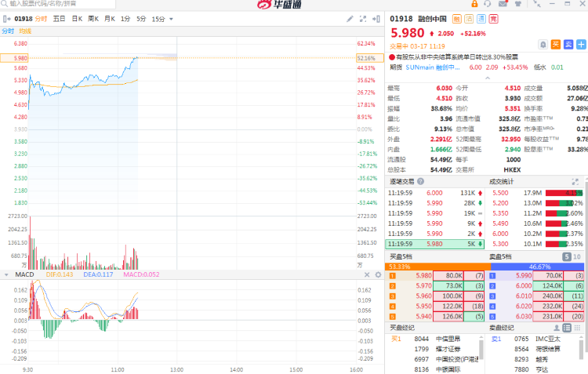This screenshot has height=374, width=588.
Task: Switch broker queue to list view
Action: coord(567,328)
